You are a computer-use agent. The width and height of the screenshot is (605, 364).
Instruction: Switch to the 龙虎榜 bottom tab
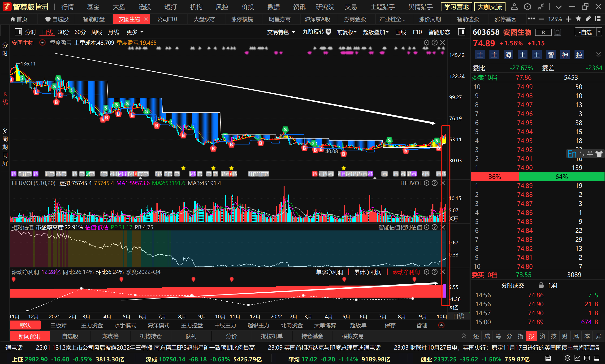point(110,336)
